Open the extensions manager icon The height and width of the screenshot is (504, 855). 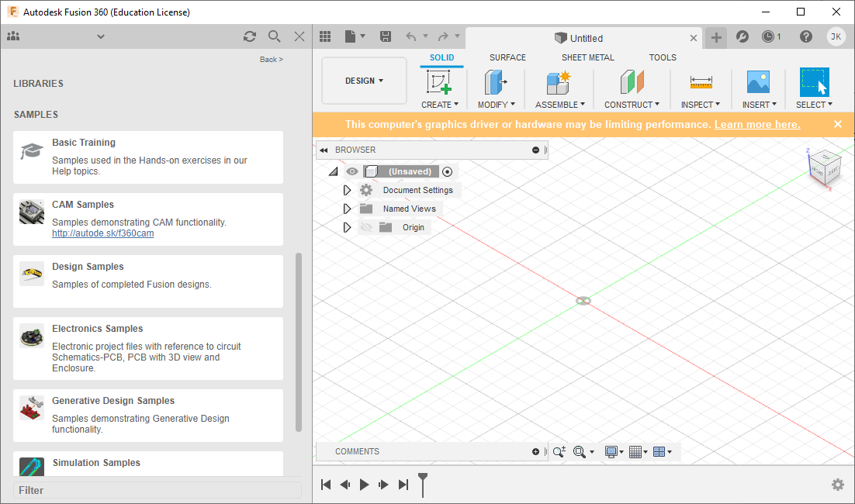(742, 36)
